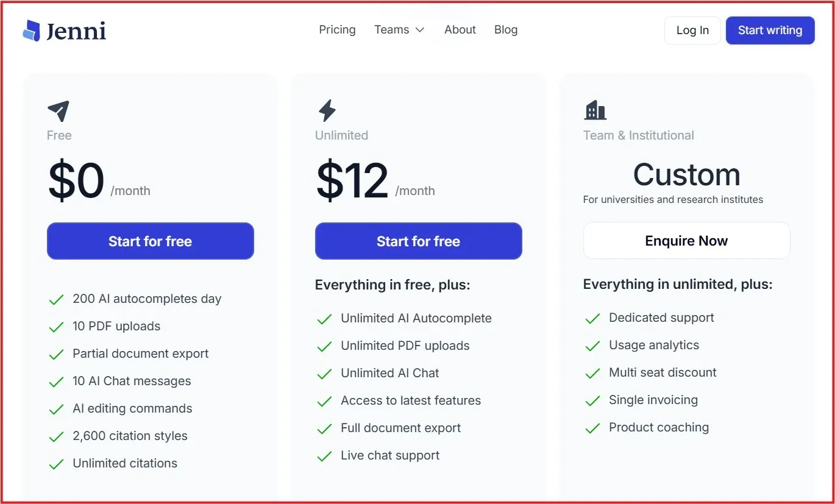Click the Jenni logo icon

[x=32, y=30]
